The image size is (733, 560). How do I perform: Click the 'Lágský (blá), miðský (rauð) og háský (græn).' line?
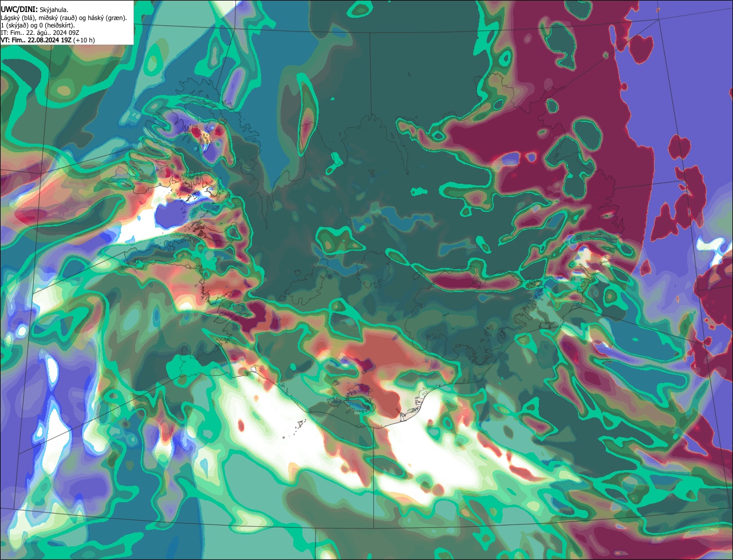(64, 18)
